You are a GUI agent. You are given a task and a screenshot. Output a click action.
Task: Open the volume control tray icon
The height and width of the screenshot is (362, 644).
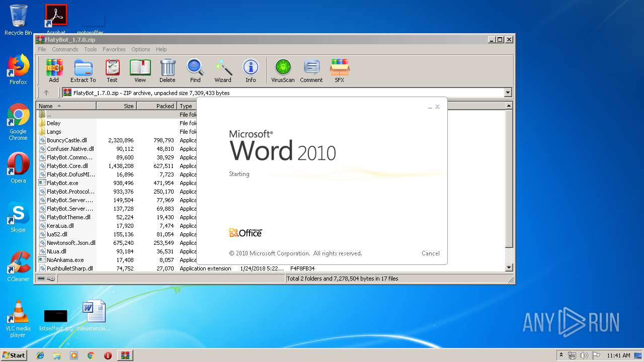coord(584,355)
